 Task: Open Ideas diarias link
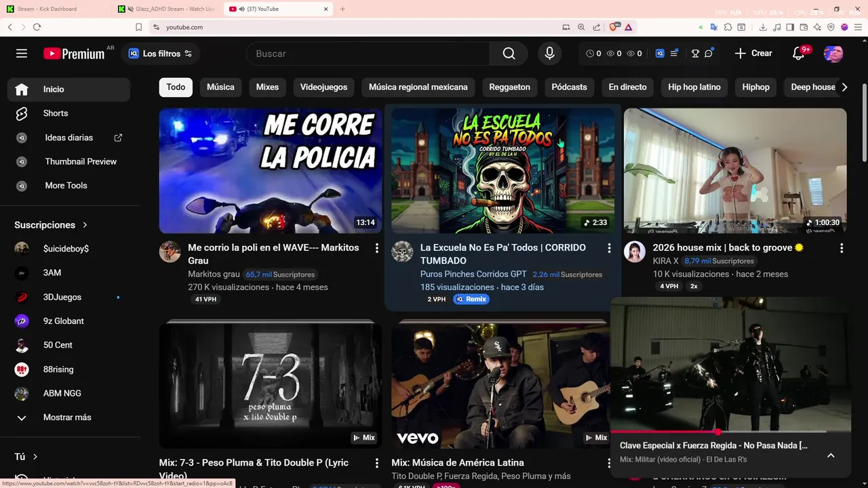(x=68, y=138)
